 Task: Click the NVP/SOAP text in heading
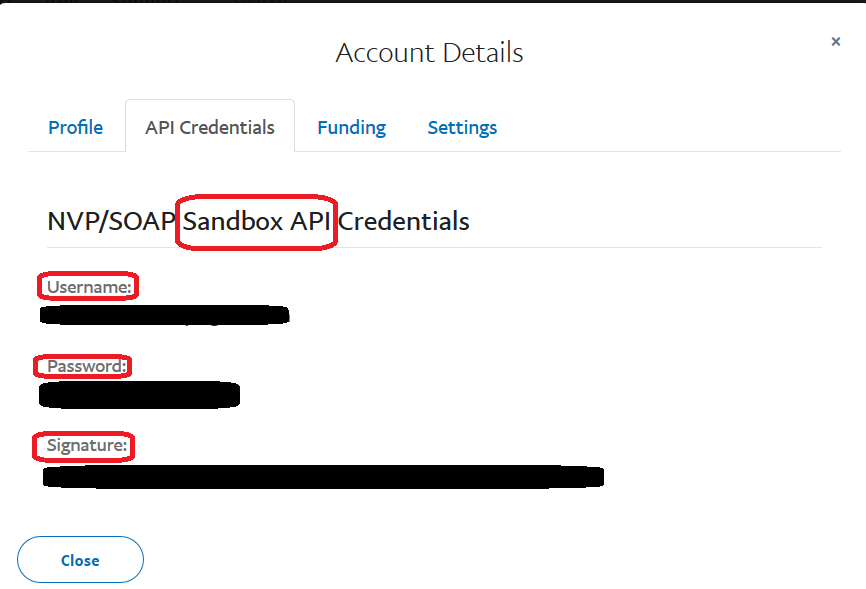pyautogui.click(x=111, y=221)
